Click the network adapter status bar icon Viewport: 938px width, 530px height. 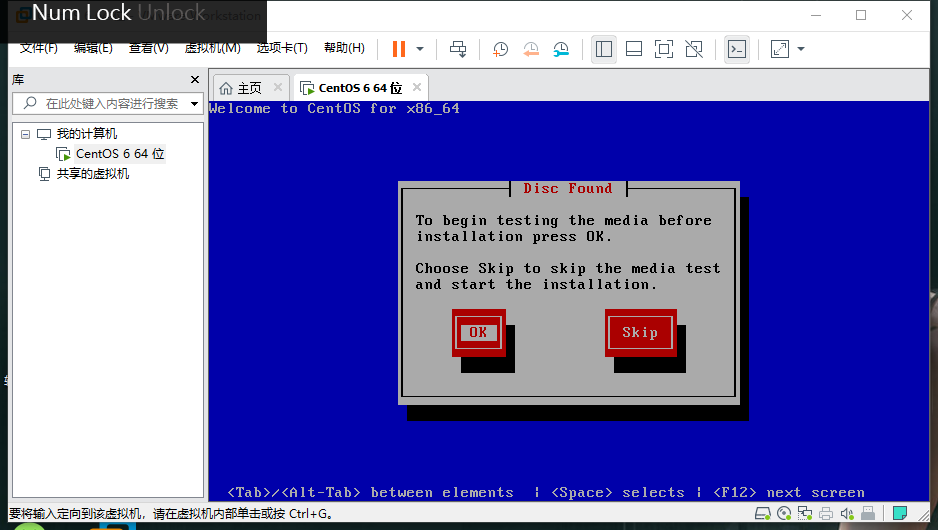tap(805, 513)
